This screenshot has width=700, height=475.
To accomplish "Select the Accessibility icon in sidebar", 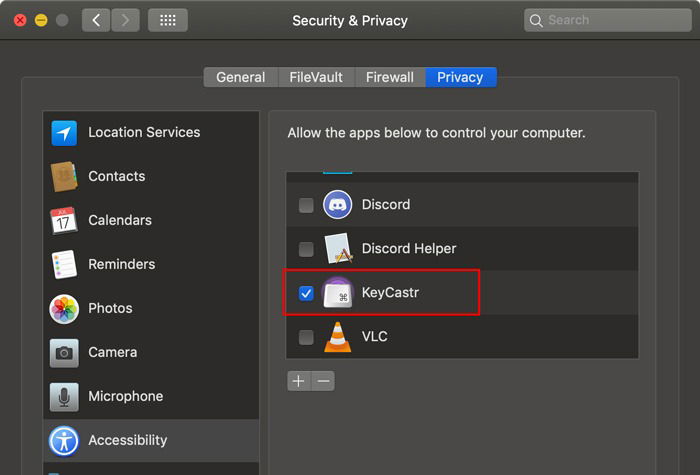I will click(65, 441).
